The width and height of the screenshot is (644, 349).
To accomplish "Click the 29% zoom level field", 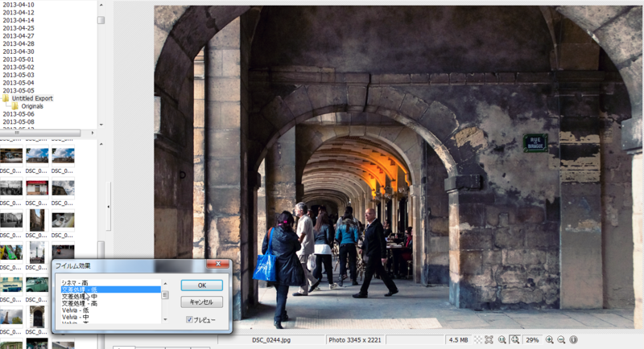I will tap(532, 340).
